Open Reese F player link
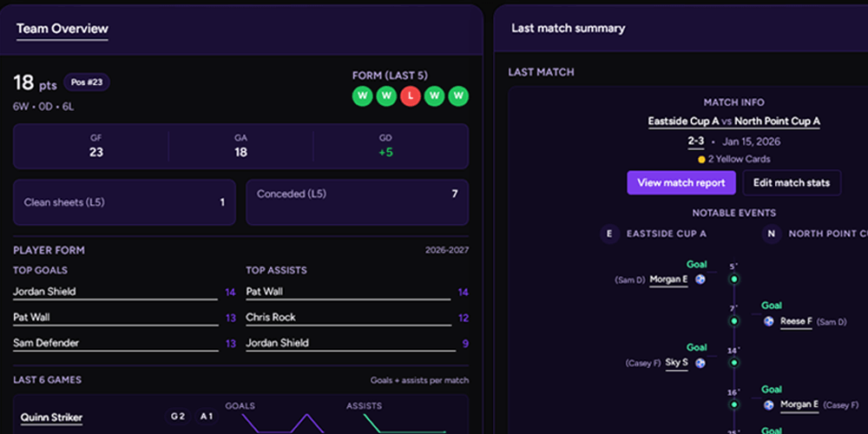868x434 pixels. [796, 321]
